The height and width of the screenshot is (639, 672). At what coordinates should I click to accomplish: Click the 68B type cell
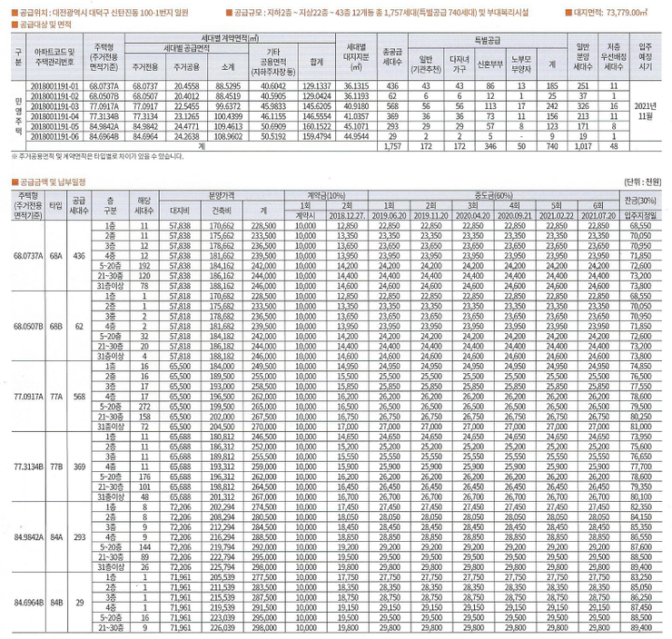(x=55, y=327)
